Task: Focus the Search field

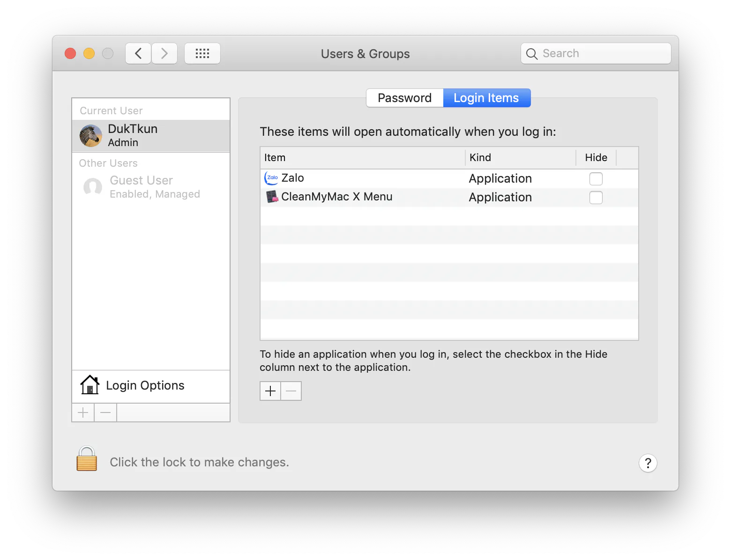Action: [596, 53]
